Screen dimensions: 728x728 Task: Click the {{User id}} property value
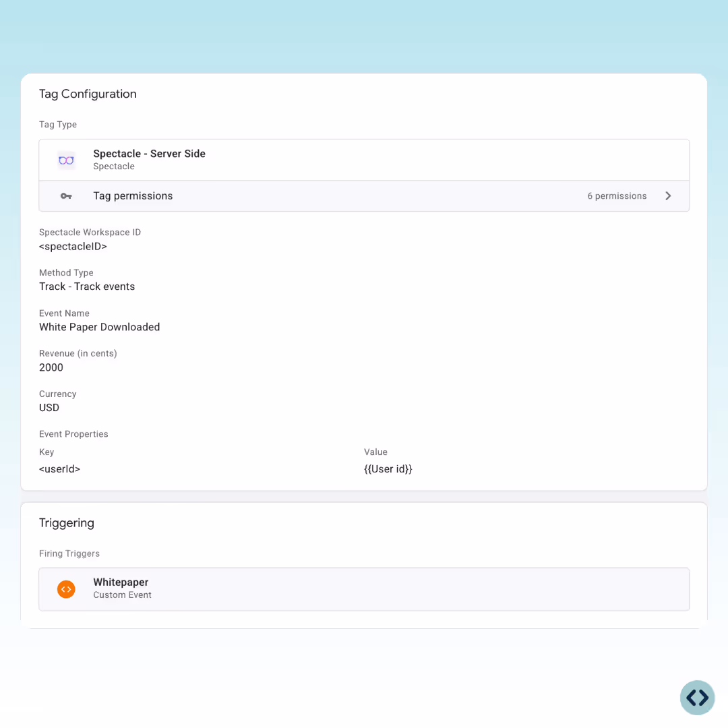pyautogui.click(x=388, y=469)
